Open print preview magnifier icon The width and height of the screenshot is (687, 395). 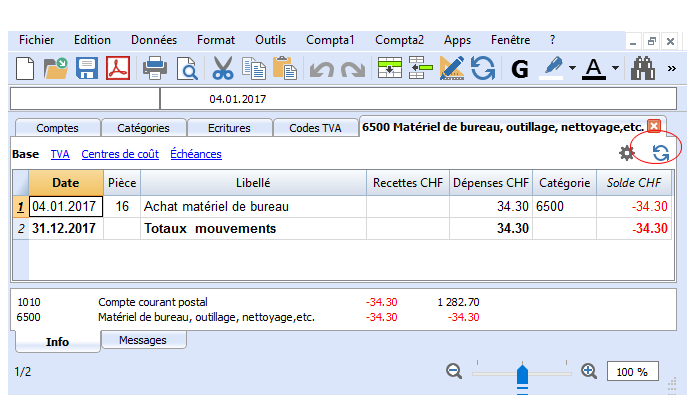[188, 69]
